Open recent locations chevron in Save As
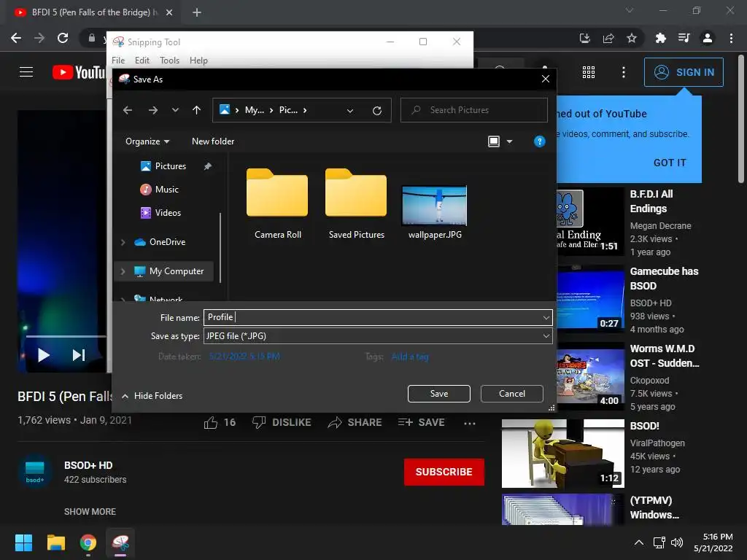 (175, 111)
